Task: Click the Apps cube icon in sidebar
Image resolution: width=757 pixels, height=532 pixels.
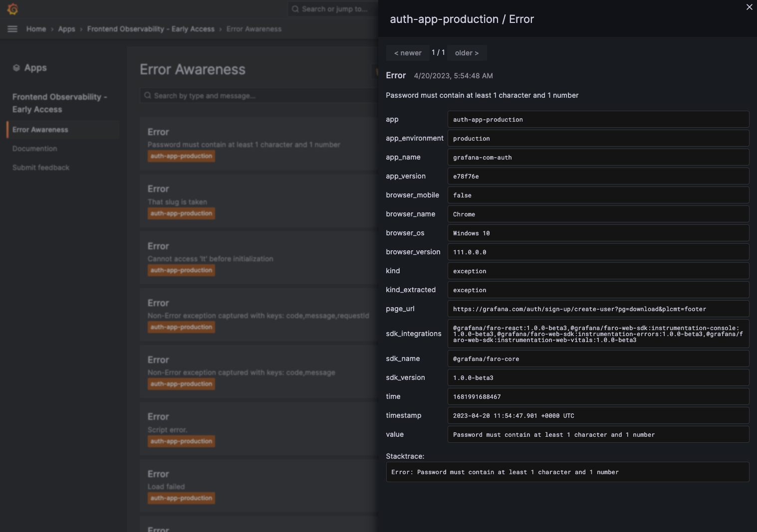Action: click(16, 68)
